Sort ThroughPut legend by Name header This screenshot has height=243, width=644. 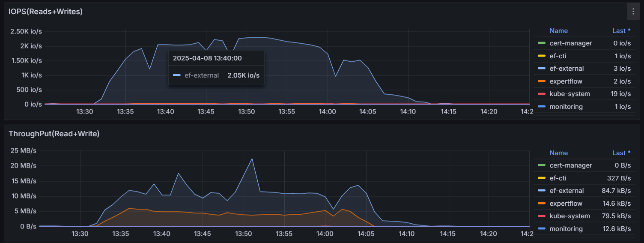[558, 153]
